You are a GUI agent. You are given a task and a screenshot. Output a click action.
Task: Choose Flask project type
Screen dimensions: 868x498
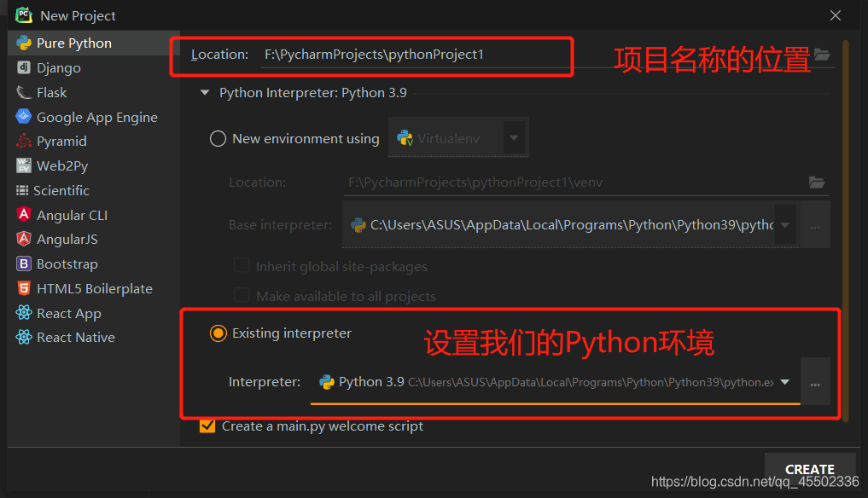tap(94, 92)
